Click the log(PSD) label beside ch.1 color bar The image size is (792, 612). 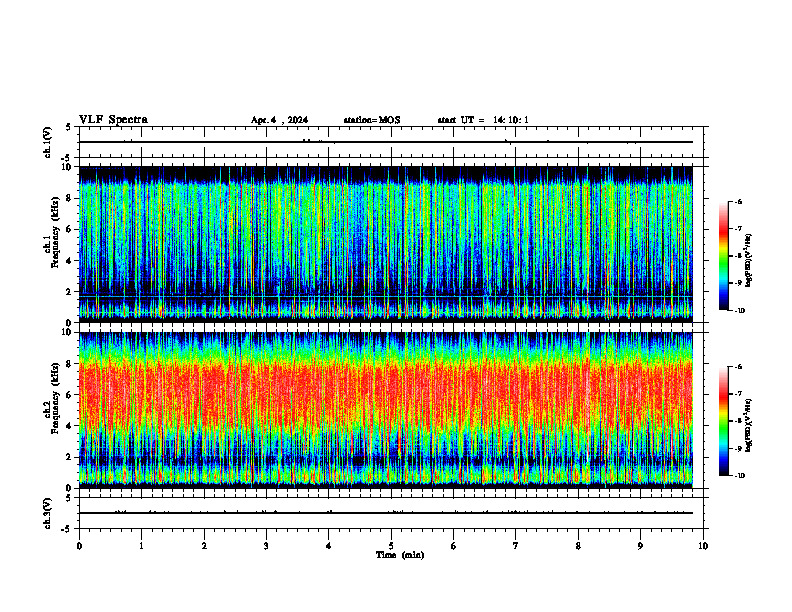click(748, 260)
